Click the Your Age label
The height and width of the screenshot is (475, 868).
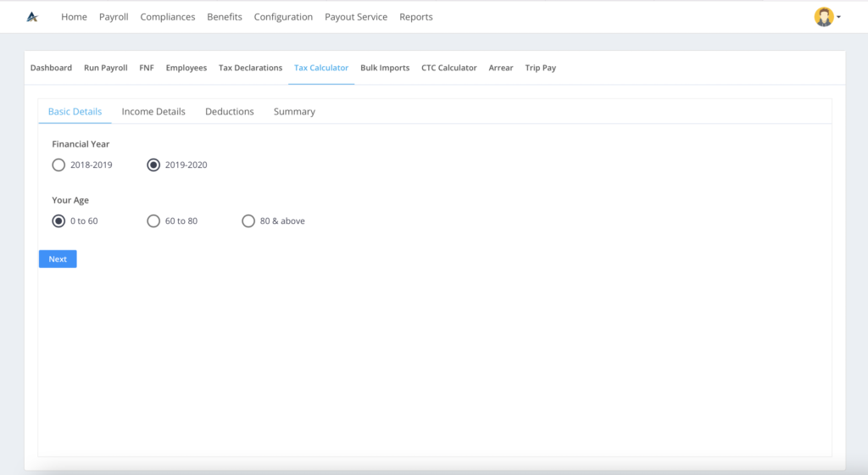tap(70, 200)
